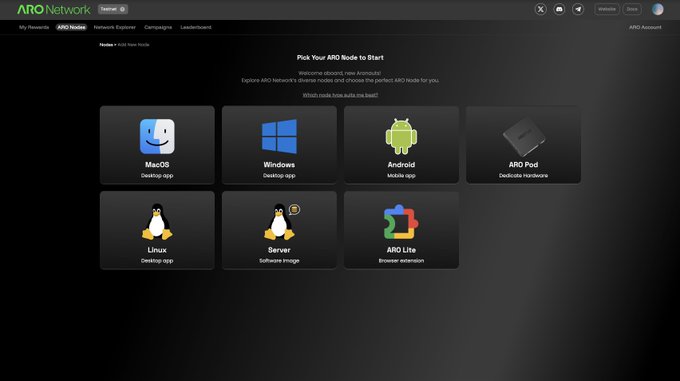Click the Nodes breadcrumb link

(106, 45)
